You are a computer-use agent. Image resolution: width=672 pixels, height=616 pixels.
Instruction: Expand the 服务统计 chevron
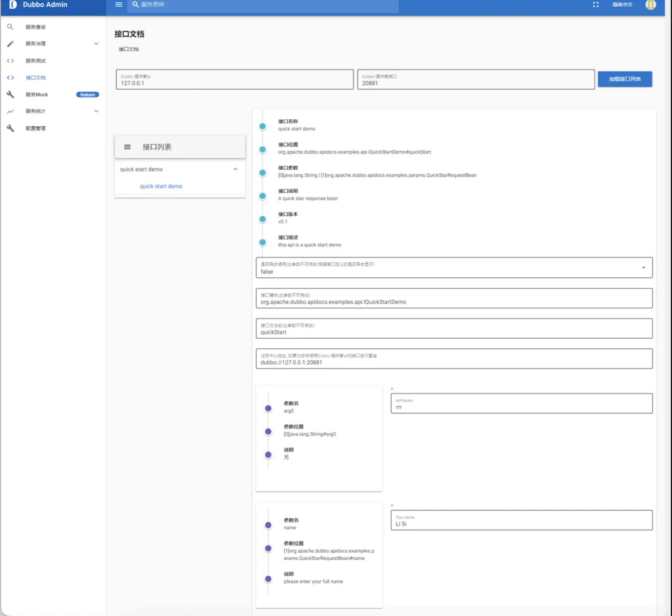[x=96, y=111]
